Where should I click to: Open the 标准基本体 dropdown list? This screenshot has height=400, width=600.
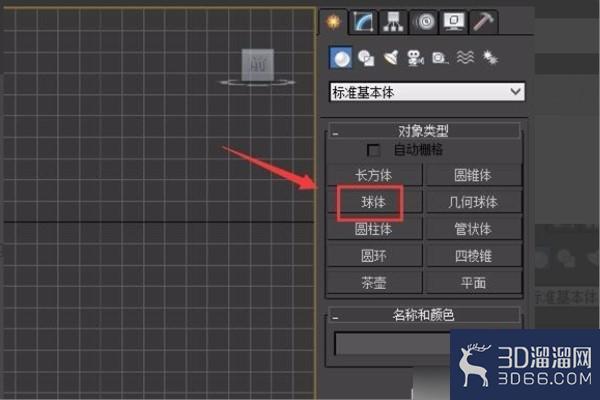click(427, 92)
